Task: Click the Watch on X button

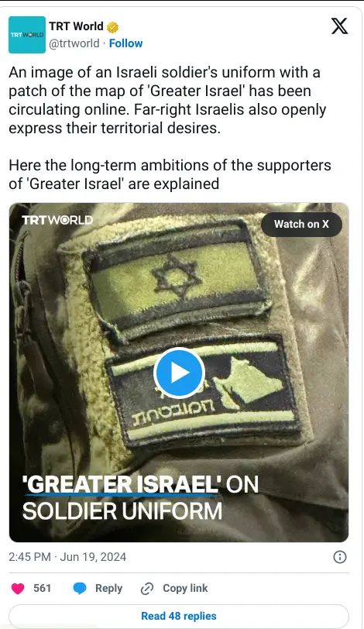Action: [x=301, y=224]
